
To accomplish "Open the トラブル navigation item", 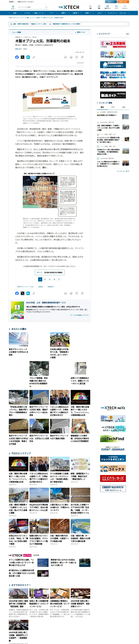I will 27,13.
